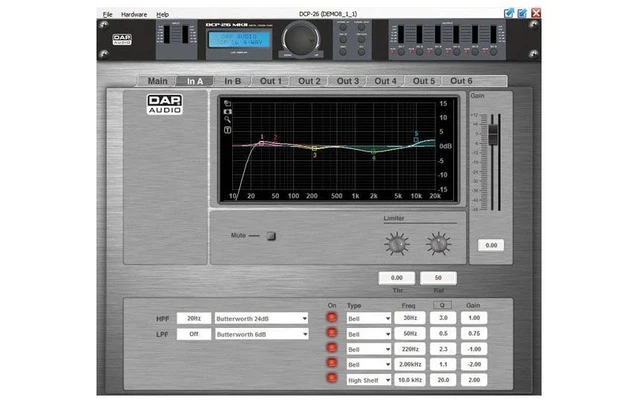Image resolution: width=640 pixels, height=400 pixels.
Task: Click the HPF frequency field showing 20Hz
Action: [194, 318]
